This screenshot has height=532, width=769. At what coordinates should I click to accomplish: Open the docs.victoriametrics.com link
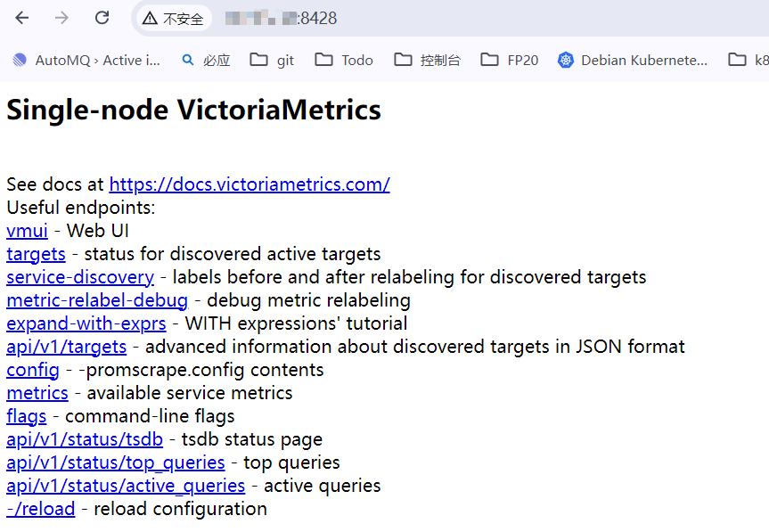(250, 184)
